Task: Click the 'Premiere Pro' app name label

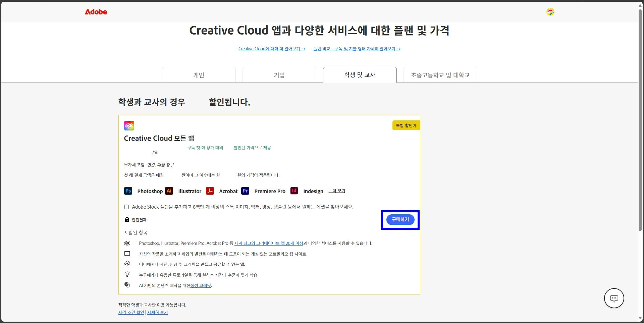Action: (270, 191)
